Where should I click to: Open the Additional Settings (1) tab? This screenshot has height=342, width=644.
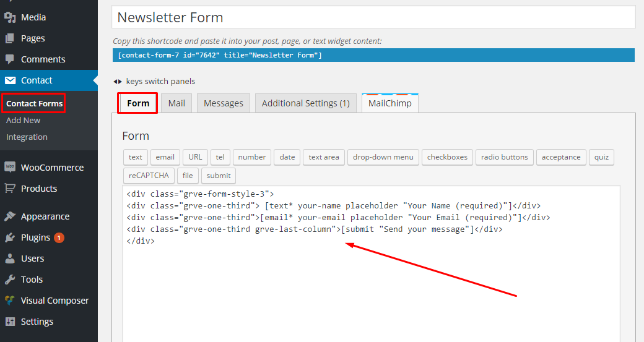point(305,103)
